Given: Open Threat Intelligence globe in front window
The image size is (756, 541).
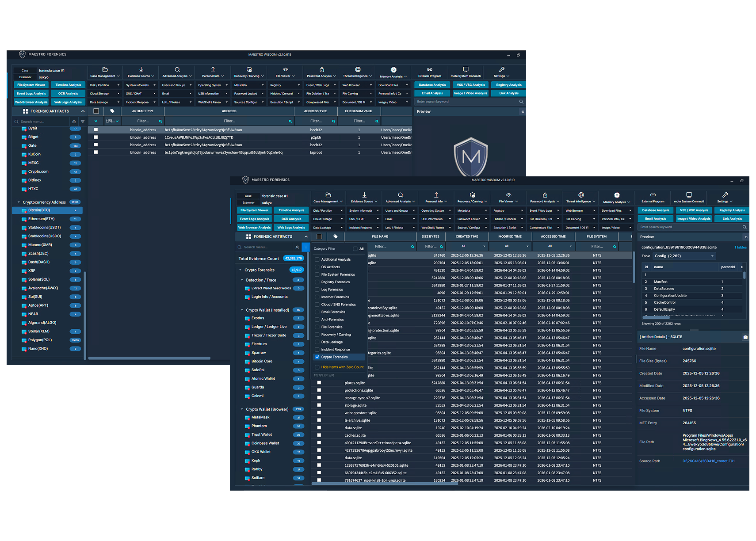Looking at the screenshot, I should click(x=581, y=195).
